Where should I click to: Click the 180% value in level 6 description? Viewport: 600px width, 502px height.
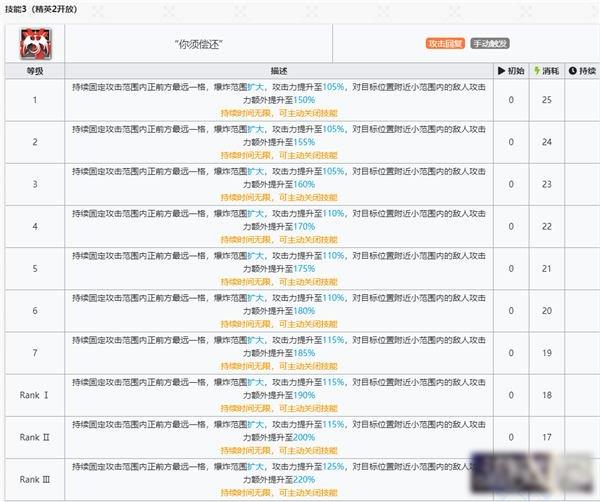pyautogui.click(x=304, y=311)
